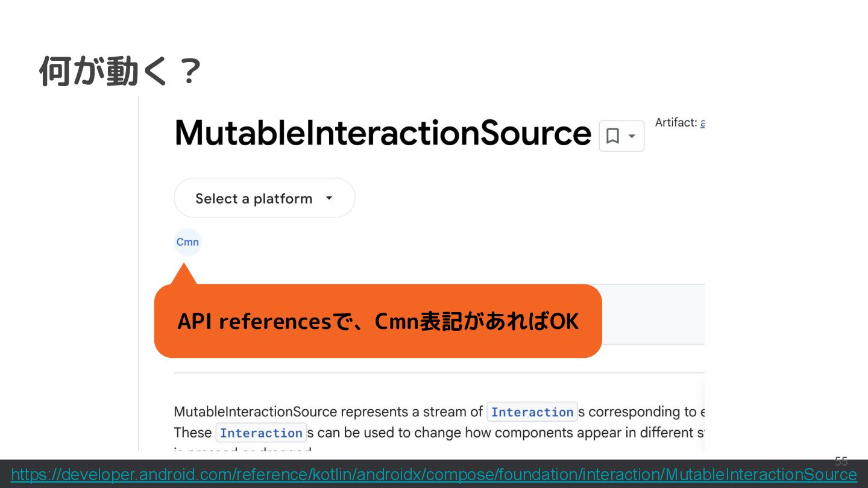Open the Interaction link after the word "These"
The image size is (868, 488).
point(260,433)
